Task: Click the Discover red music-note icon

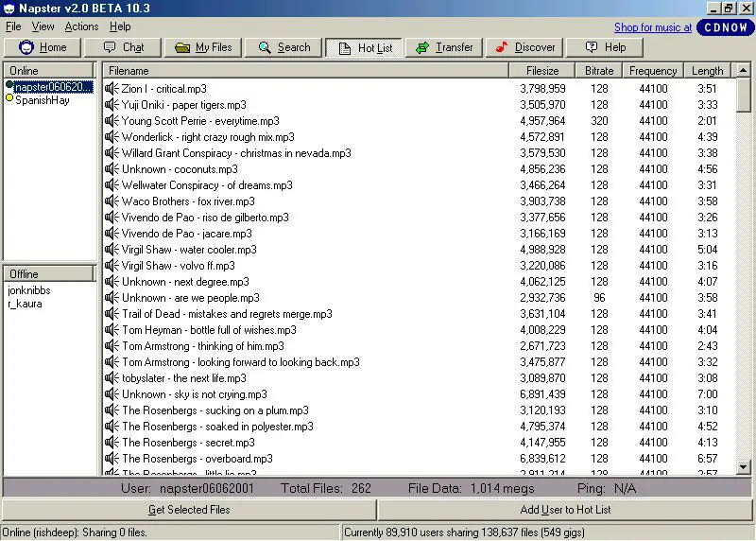Action: point(502,47)
